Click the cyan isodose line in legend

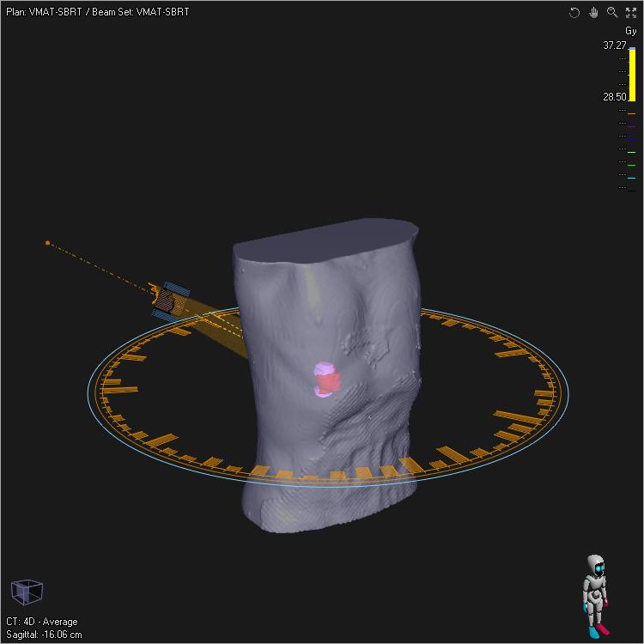632,178
